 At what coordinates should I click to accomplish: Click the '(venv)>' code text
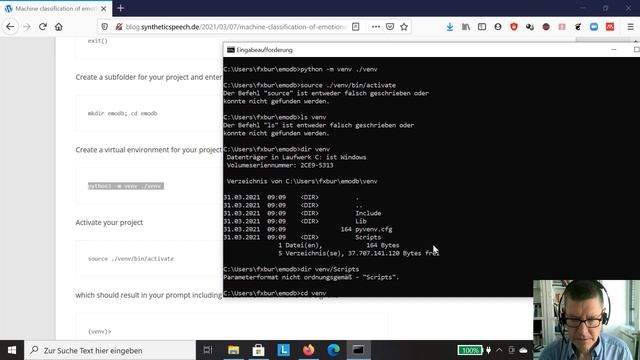[x=100, y=331]
